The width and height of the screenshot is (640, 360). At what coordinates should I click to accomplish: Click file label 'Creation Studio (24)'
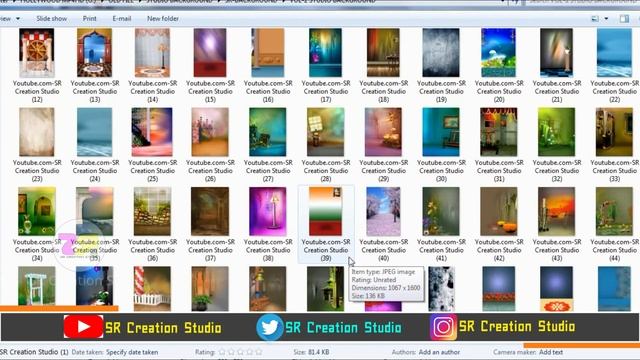click(94, 175)
